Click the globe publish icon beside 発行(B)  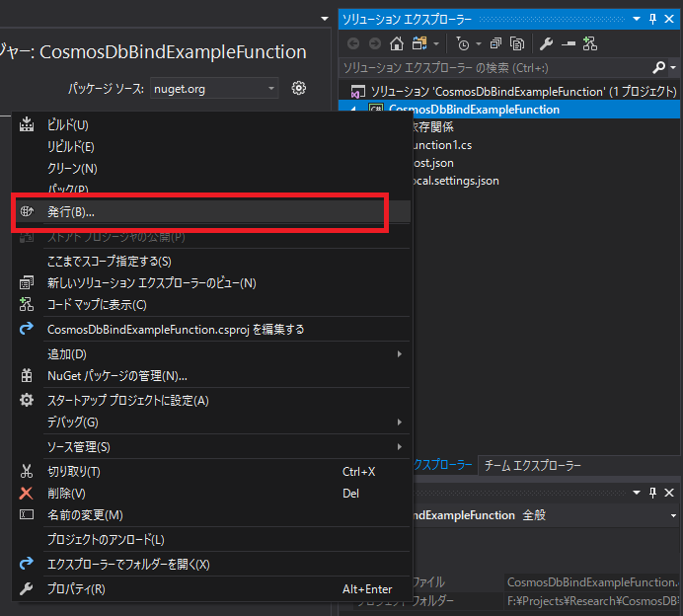pyautogui.click(x=27, y=211)
